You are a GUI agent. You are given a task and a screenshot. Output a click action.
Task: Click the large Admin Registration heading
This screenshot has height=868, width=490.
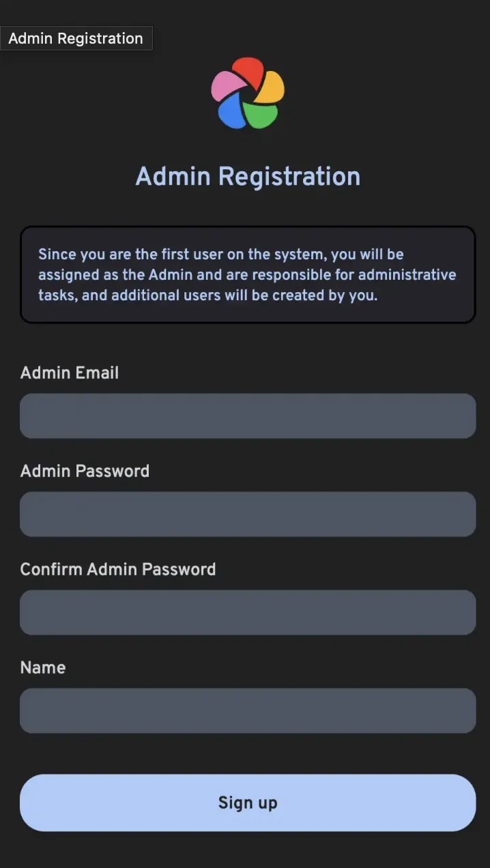pyautogui.click(x=248, y=176)
